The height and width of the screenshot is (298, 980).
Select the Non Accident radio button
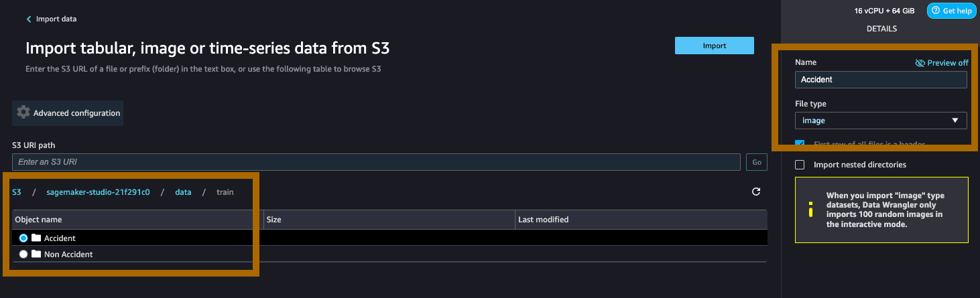tap(23, 254)
